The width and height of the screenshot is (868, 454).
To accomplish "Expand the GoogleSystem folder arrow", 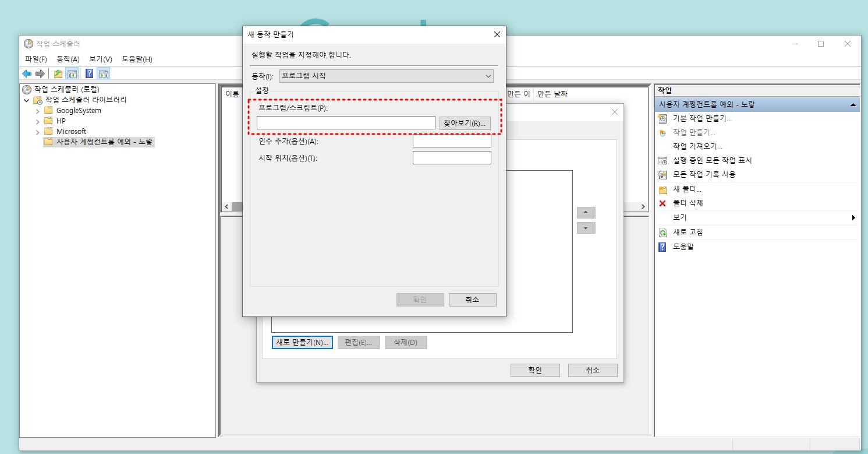I will coord(38,111).
